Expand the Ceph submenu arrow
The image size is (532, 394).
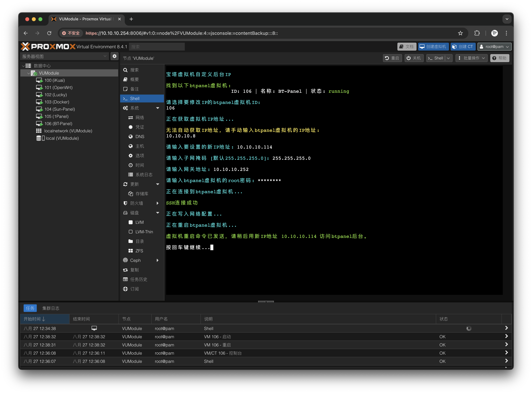pyautogui.click(x=158, y=260)
